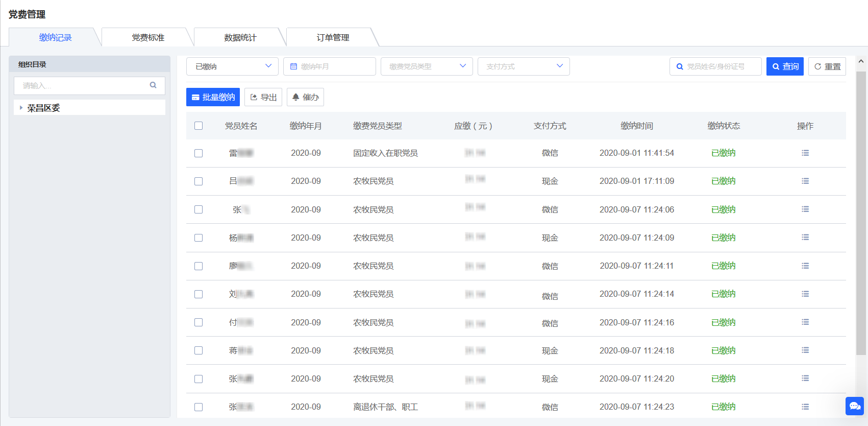Open the 已缴纳 status dropdown
Viewport: 868px width, 426px height.
pyautogui.click(x=232, y=66)
